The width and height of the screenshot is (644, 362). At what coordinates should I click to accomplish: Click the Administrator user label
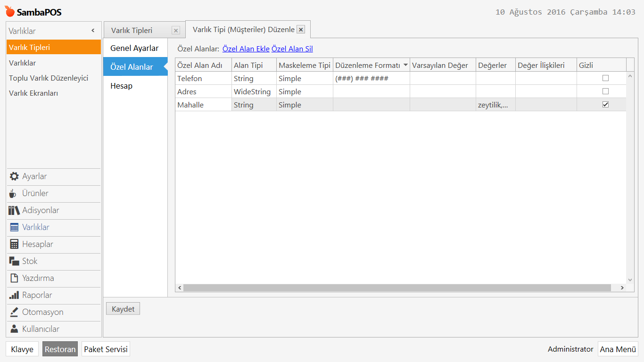pyautogui.click(x=570, y=349)
